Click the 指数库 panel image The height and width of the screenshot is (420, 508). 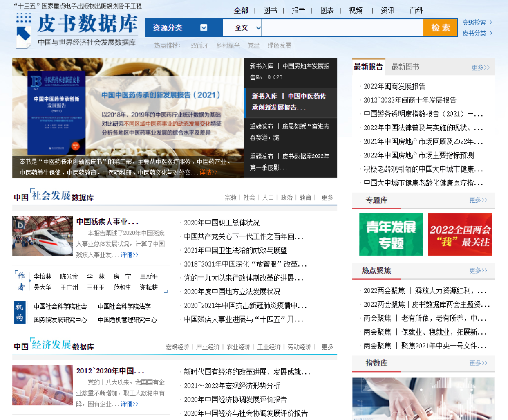click(423, 398)
